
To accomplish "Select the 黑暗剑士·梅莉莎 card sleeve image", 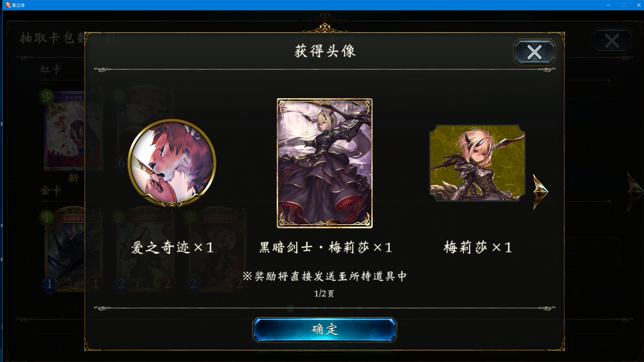I will (324, 163).
